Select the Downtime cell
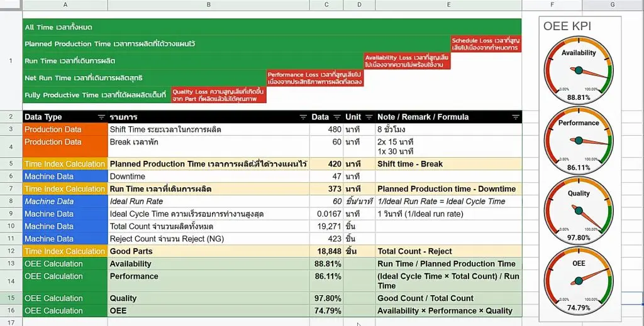644x326 pixels. 209,177
